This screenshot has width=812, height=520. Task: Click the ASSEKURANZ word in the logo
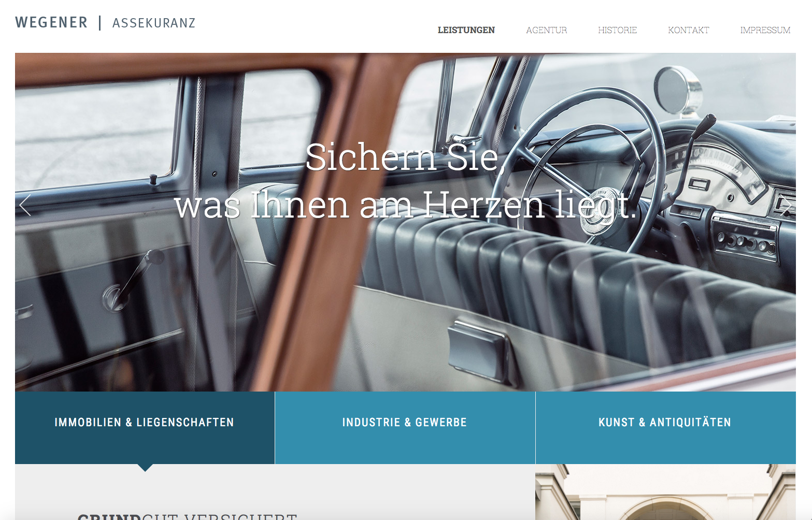(154, 23)
